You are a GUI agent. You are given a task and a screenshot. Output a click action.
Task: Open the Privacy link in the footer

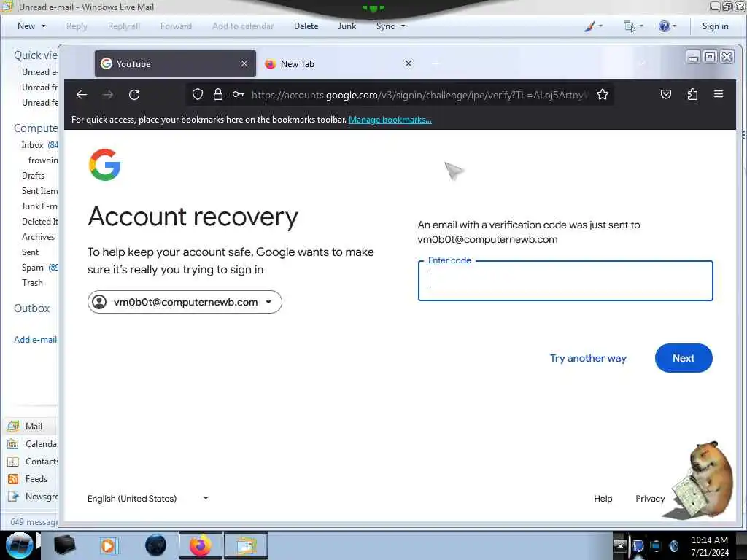click(x=650, y=499)
